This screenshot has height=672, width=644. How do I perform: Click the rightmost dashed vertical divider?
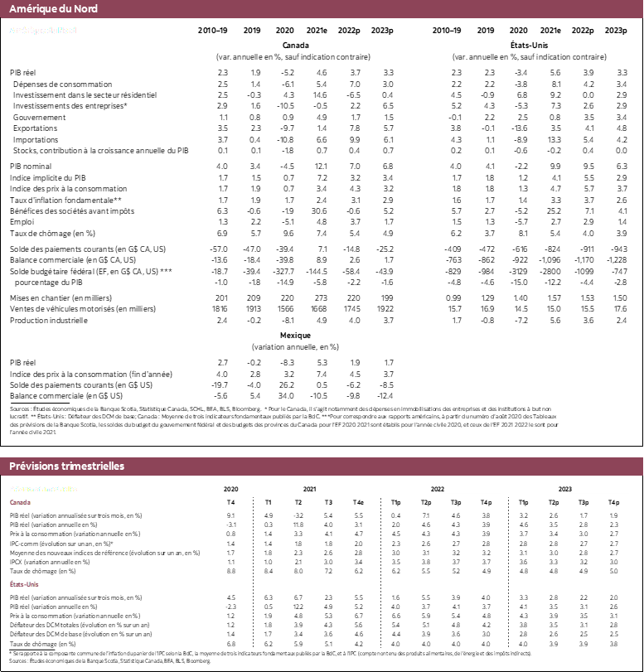pos(508,572)
